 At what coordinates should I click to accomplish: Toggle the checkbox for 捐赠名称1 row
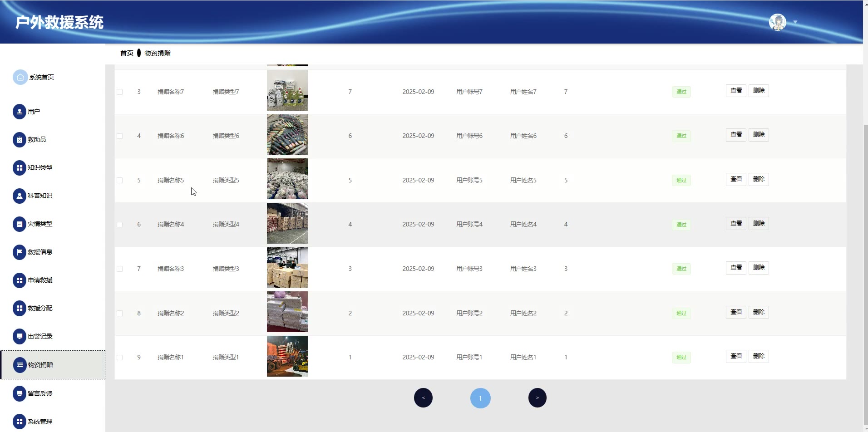[x=120, y=357]
